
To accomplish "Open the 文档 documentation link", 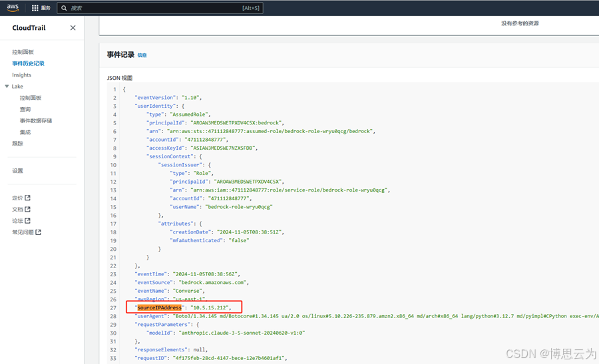I will [x=17, y=210].
